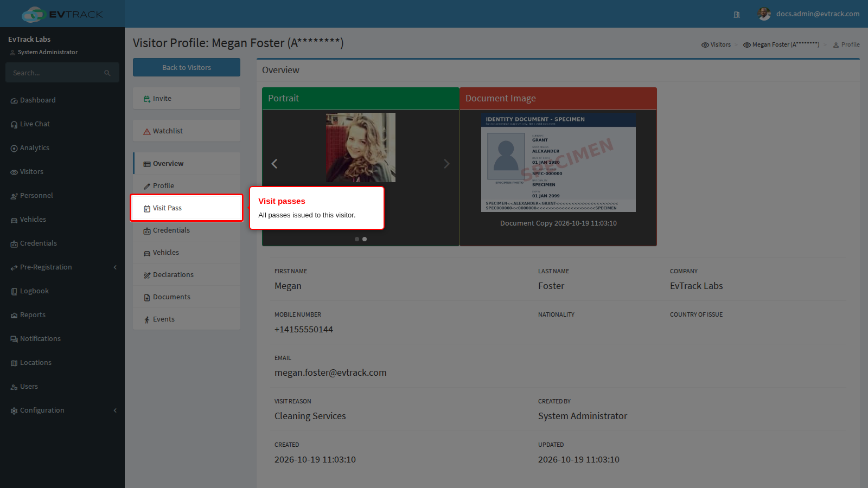Open the Events tab
This screenshot has width=868, height=488.
tap(187, 319)
